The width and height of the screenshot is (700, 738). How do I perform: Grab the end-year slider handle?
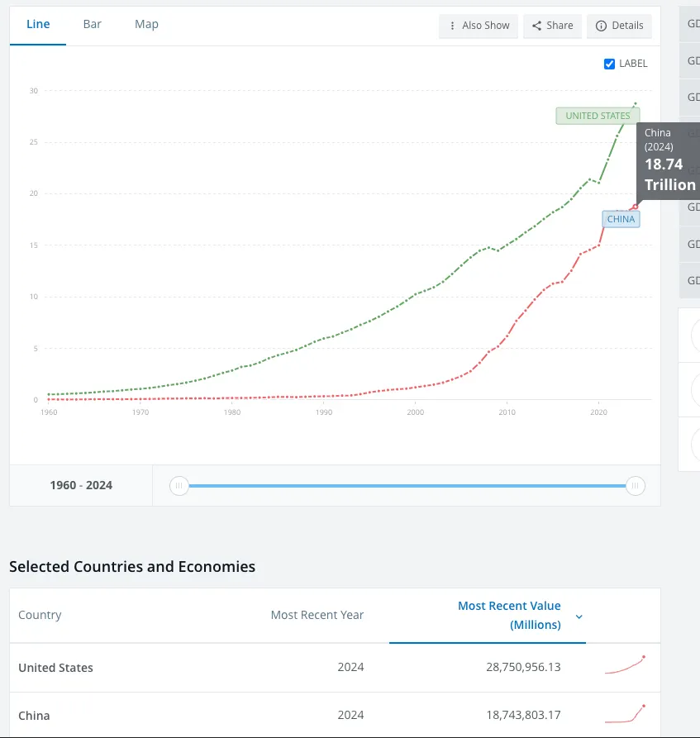(635, 486)
